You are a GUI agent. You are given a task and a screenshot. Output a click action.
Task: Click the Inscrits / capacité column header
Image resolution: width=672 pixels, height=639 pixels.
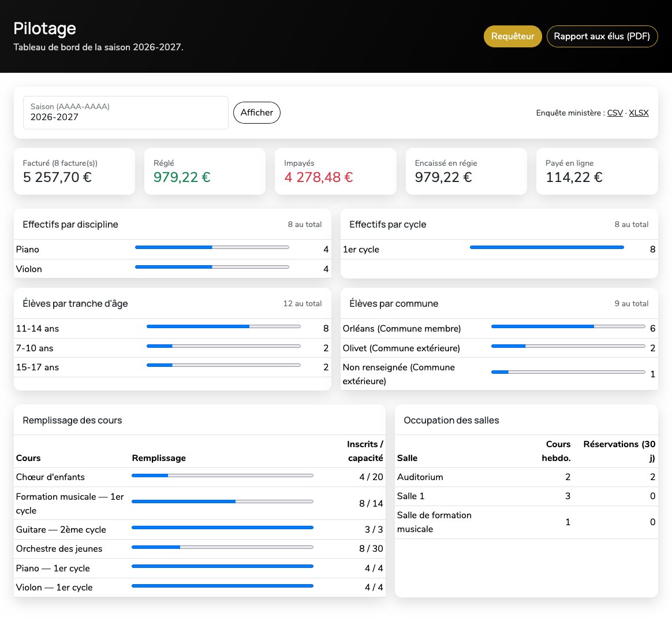[x=365, y=451]
